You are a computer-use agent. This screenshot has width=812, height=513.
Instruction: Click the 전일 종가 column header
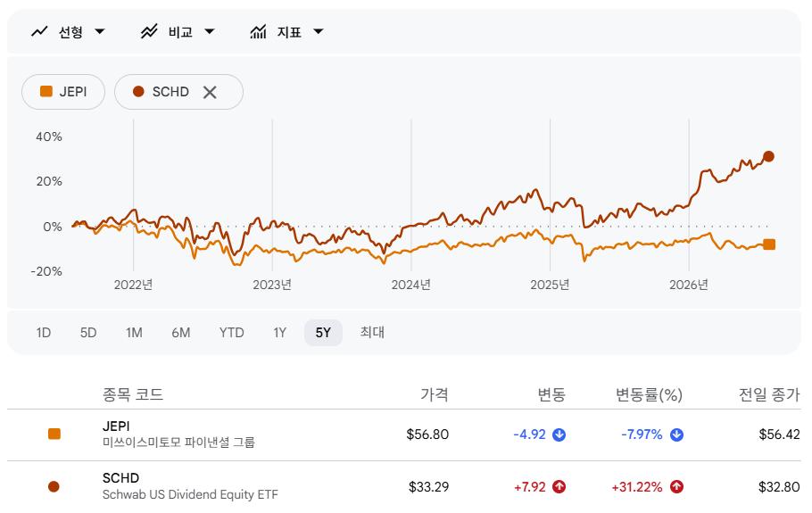click(769, 395)
